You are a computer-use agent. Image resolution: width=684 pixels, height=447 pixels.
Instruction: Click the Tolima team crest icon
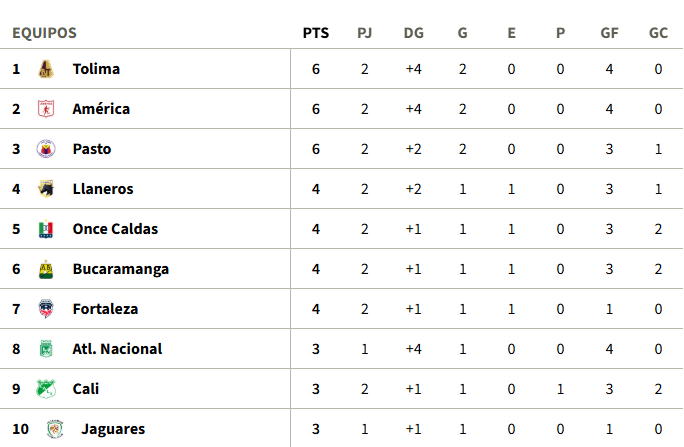(45, 69)
